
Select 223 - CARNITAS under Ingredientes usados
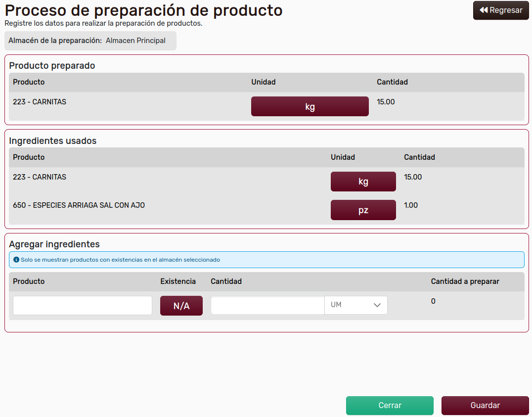pyautogui.click(x=40, y=177)
